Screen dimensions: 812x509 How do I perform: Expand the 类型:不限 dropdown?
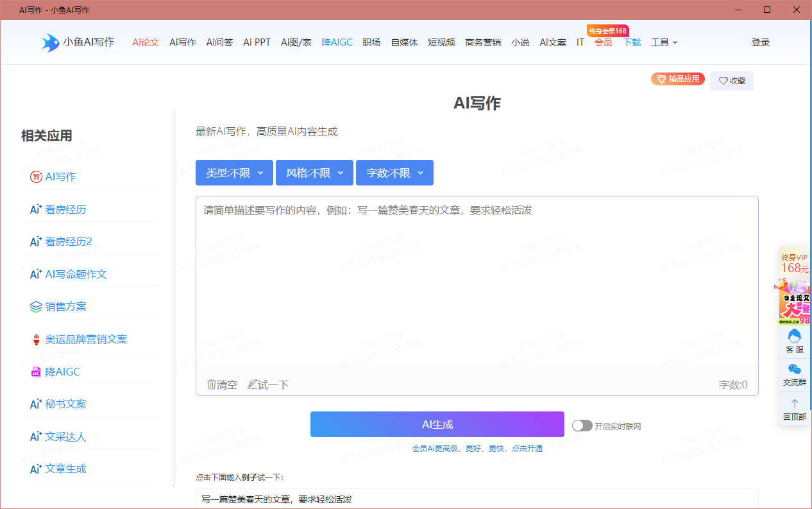pyautogui.click(x=234, y=173)
